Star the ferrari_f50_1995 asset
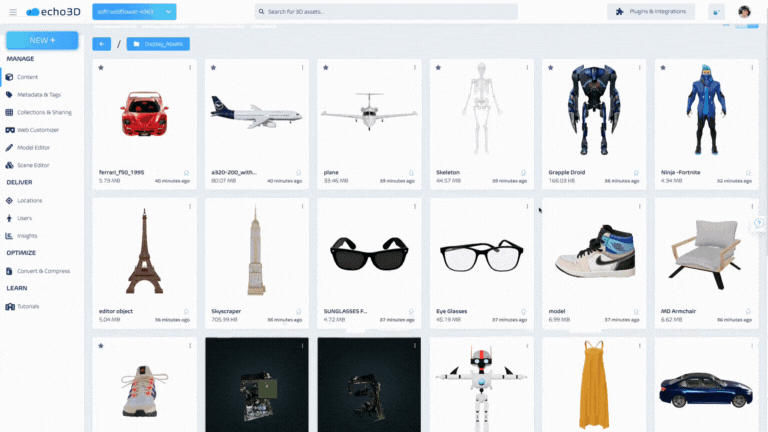The height and width of the screenshot is (432, 768). pyautogui.click(x=101, y=68)
